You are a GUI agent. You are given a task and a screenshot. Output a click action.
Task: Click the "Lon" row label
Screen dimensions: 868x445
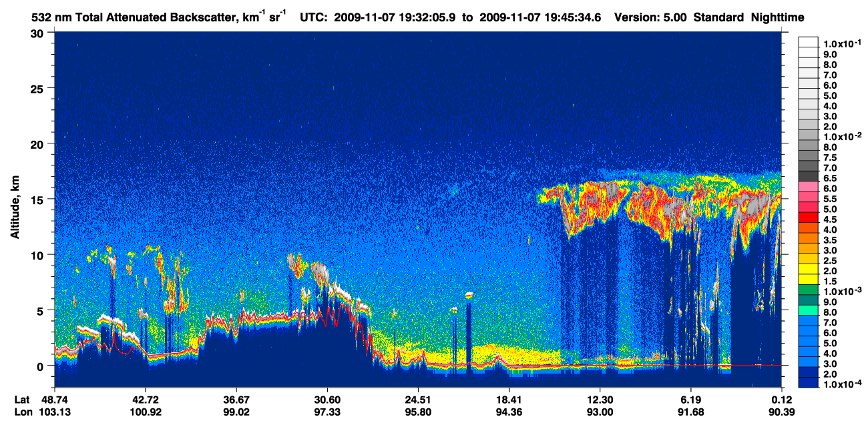pos(23,412)
